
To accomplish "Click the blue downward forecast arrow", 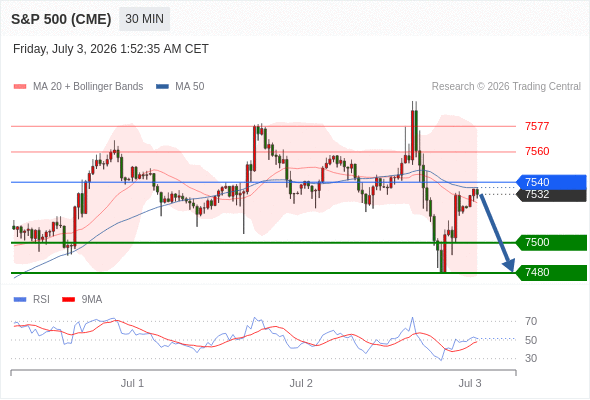I will point(497,232).
